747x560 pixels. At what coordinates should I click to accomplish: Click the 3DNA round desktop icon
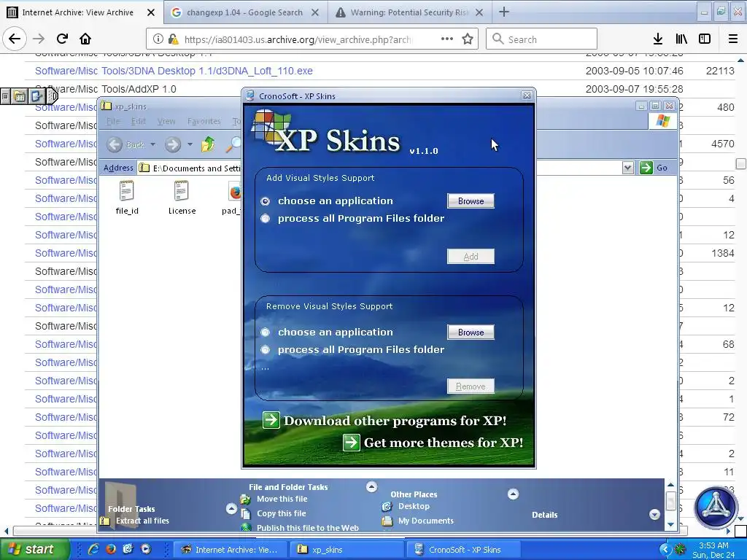[716, 507]
